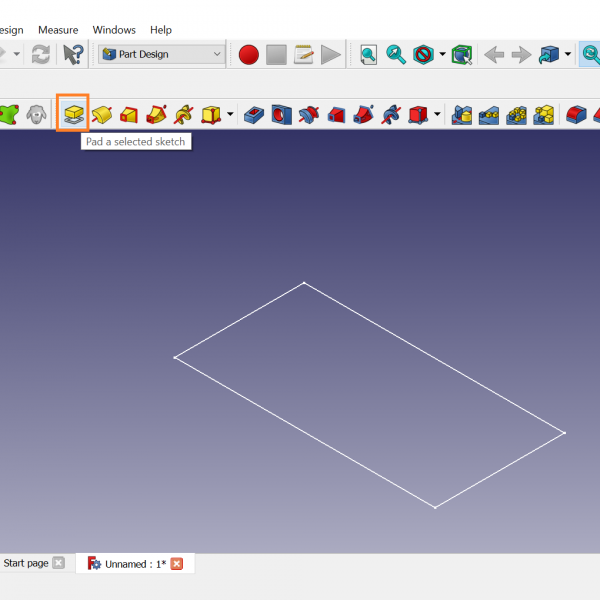Click the Hole tool icon
This screenshot has height=600, width=600.
(x=282, y=115)
